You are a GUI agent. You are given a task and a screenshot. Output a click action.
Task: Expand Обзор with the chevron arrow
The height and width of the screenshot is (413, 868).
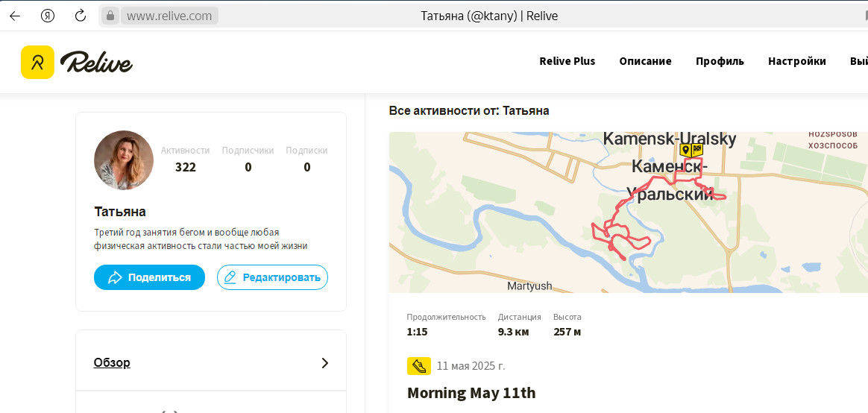(325, 363)
